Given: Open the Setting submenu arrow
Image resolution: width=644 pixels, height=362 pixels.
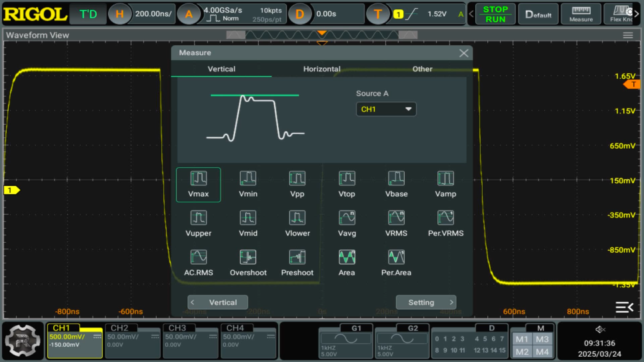Looking at the screenshot, I should [426, 303].
